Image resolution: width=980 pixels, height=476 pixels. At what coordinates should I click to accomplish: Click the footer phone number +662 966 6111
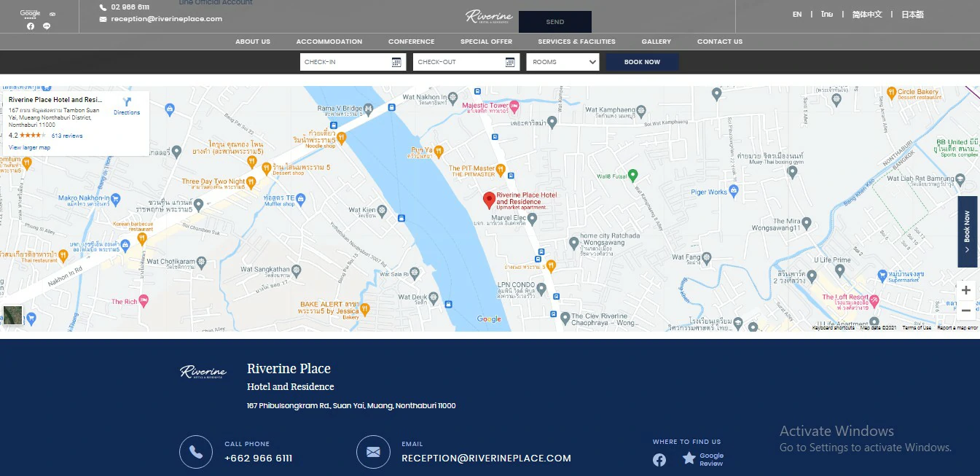258,459
